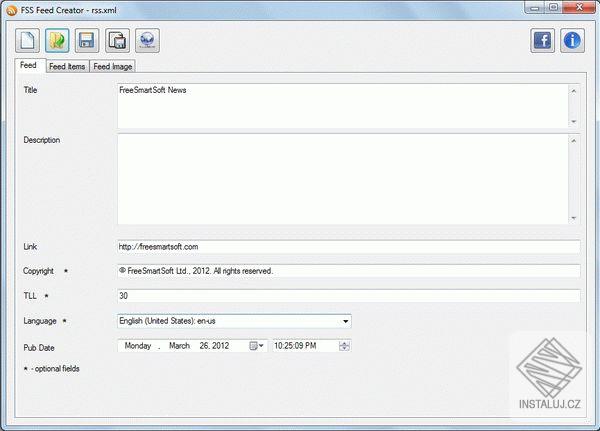The image size is (600, 431).
Task: Click into the Title text box
Action: click(343, 106)
